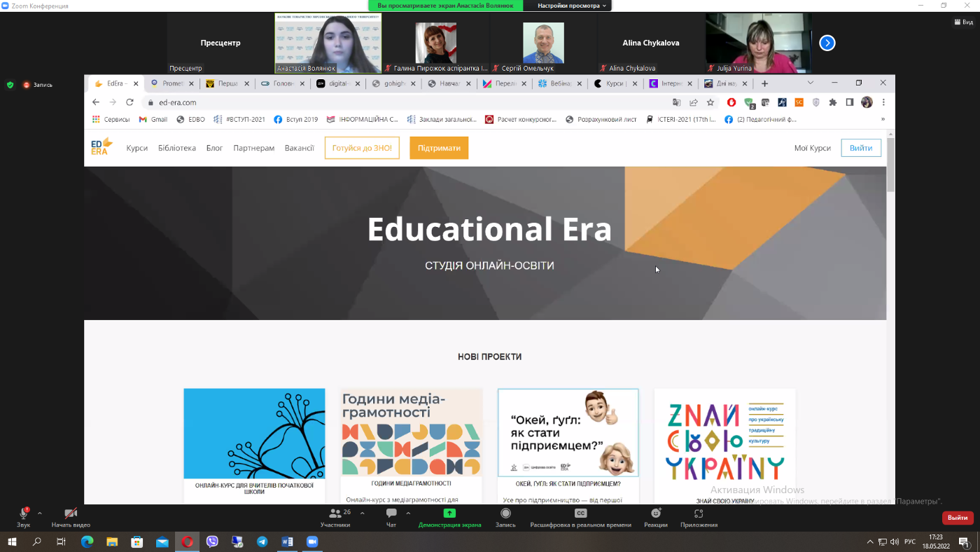The height and width of the screenshot is (552, 980).
Task: Click the Вид view button in Zoom
Action: pos(964,22)
